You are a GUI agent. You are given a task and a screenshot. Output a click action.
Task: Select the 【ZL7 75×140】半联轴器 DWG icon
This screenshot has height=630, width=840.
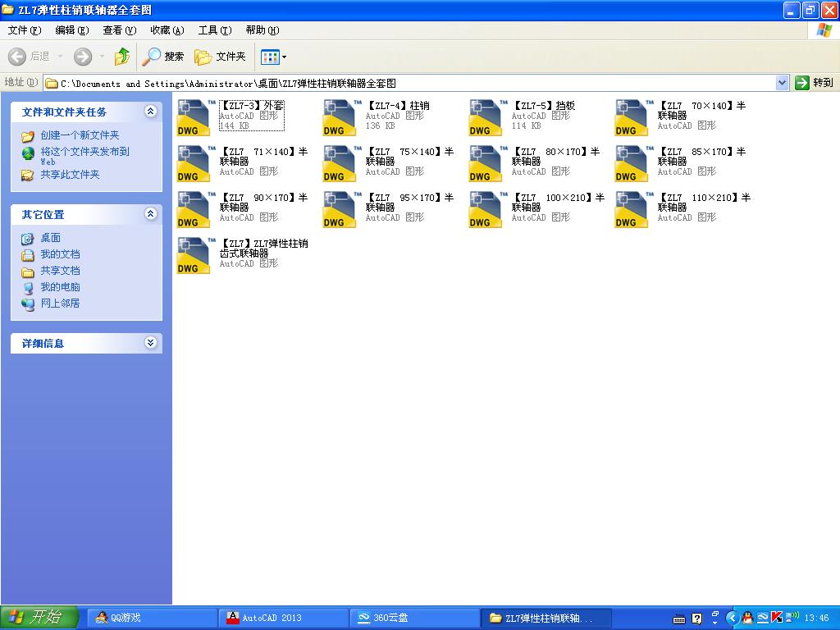[340, 164]
